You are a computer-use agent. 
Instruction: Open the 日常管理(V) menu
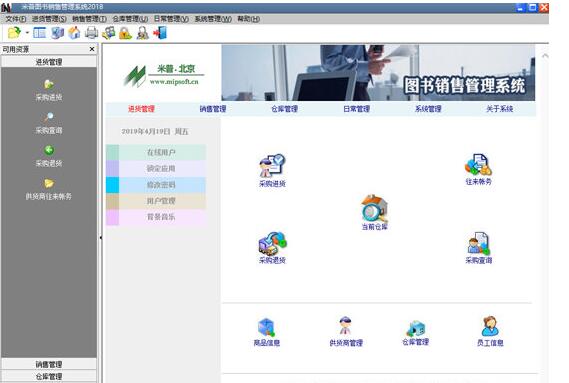tap(171, 19)
